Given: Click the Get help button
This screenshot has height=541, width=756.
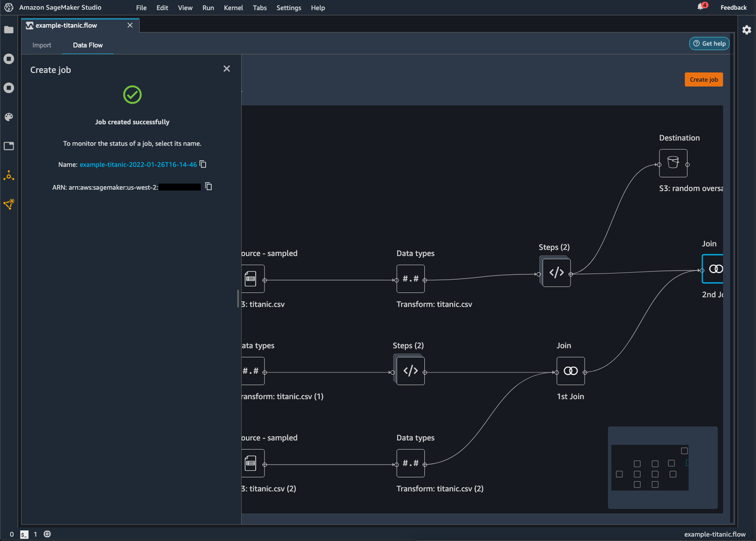Looking at the screenshot, I should pyautogui.click(x=709, y=43).
